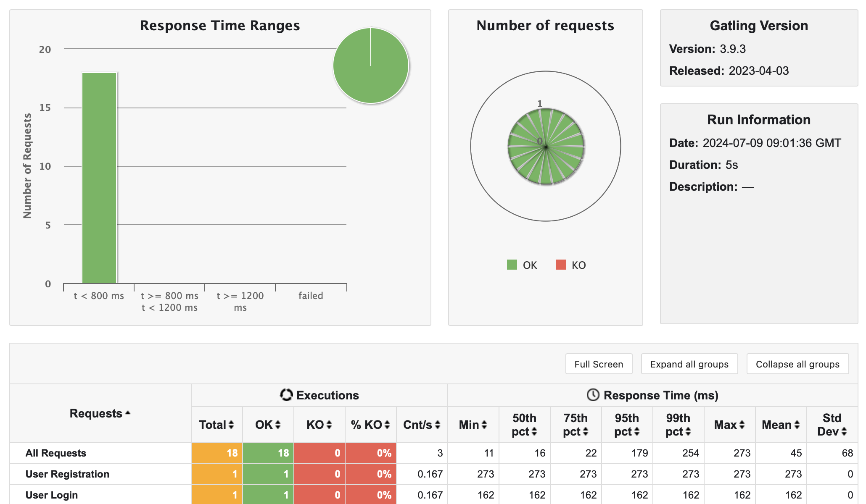
Task: Expand all groups in stats table
Action: 689,364
